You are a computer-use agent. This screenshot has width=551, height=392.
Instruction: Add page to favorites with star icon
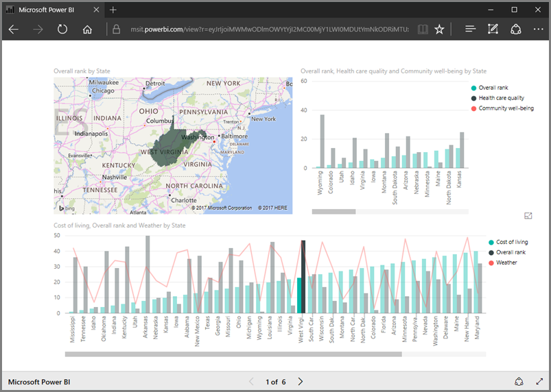click(x=439, y=29)
